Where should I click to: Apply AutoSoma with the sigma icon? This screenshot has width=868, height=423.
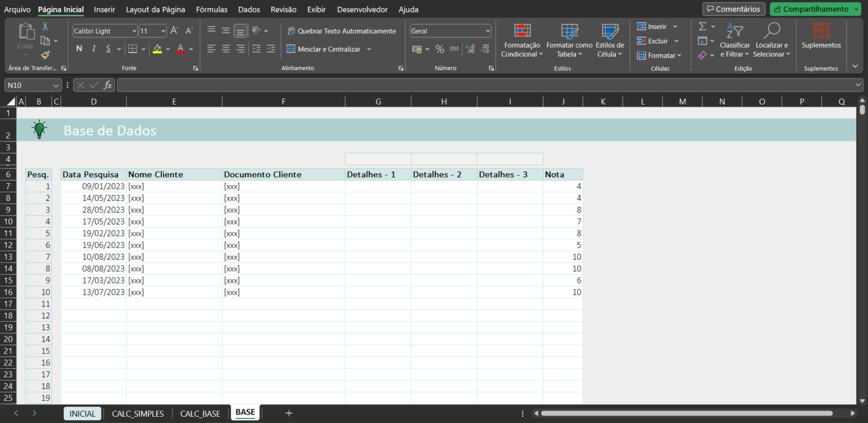point(704,26)
